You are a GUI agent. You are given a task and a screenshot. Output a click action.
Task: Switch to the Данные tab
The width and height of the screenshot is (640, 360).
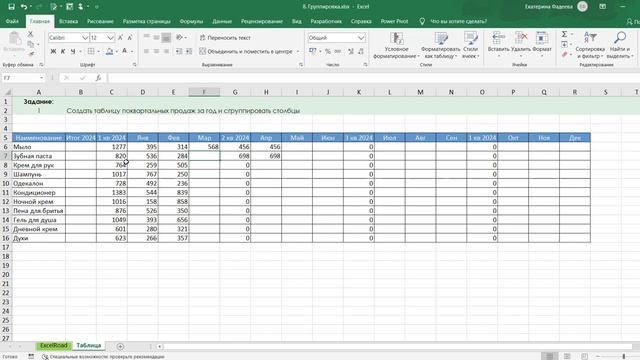point(222,21)
